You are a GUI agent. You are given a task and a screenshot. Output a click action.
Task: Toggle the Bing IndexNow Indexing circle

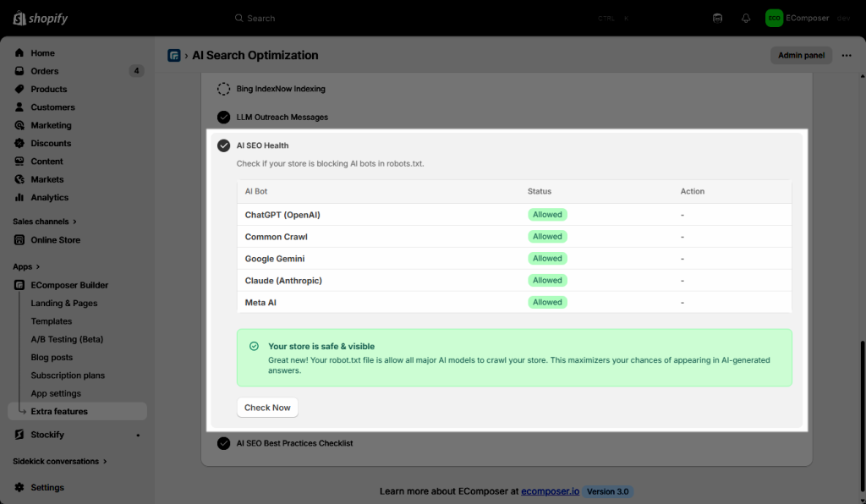click(223, 89)
